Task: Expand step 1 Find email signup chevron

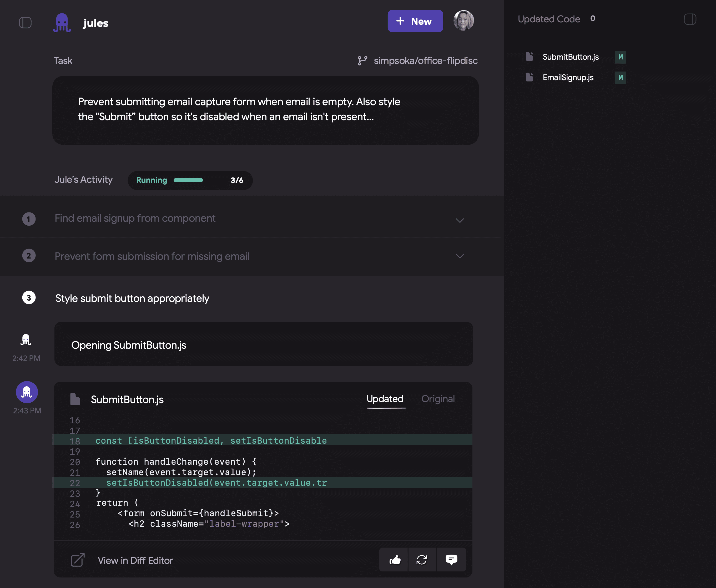Action: 460,220
